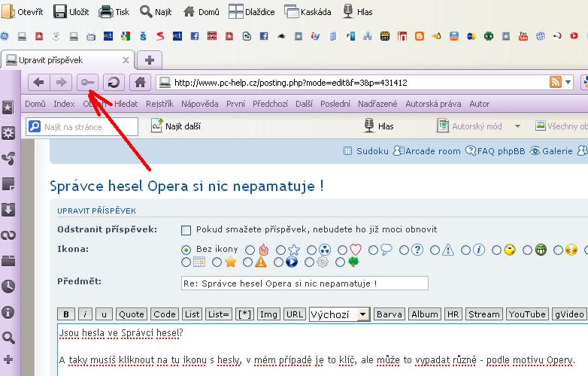Select the Bez ikony radio button
The width and height of the screenshot is (588, 376).
[x=186, y=250]
